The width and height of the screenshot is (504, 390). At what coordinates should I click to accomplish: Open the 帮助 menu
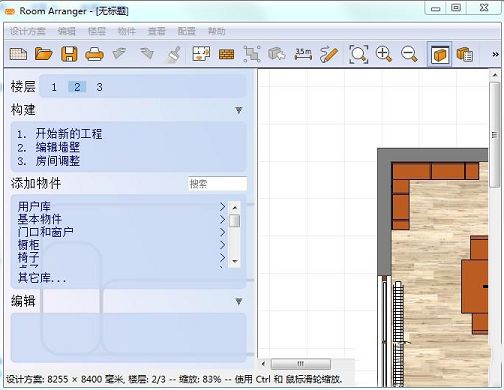coord(216,31)
